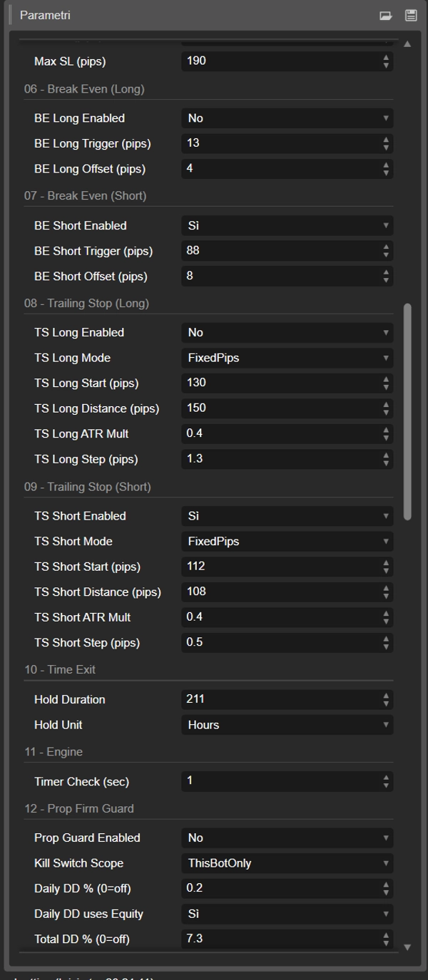Increase Max SL (pips) with up arrow
This screenshot has width=428, height=980.
tap(386, 58)
